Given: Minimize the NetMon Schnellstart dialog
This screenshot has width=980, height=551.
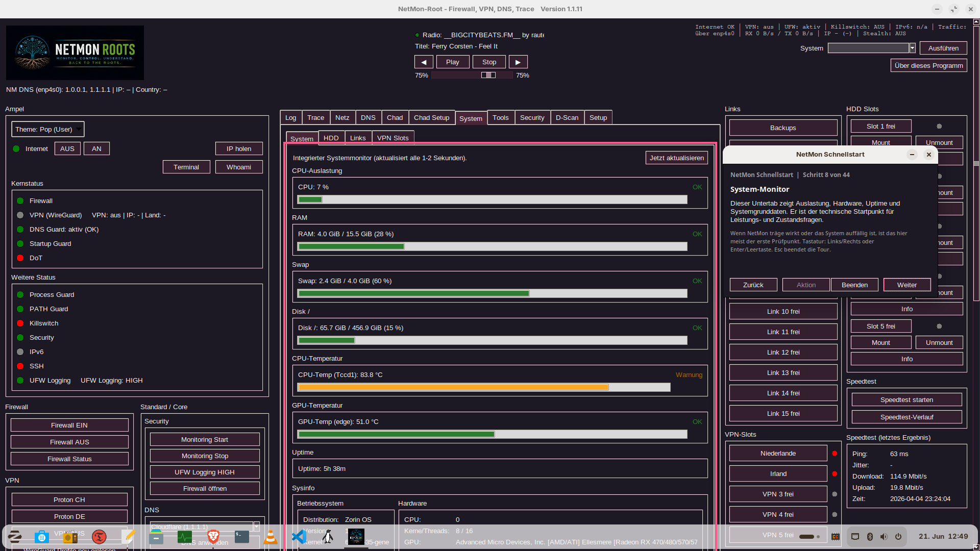Looking at the screenshot, I should (x=912, y=155).
